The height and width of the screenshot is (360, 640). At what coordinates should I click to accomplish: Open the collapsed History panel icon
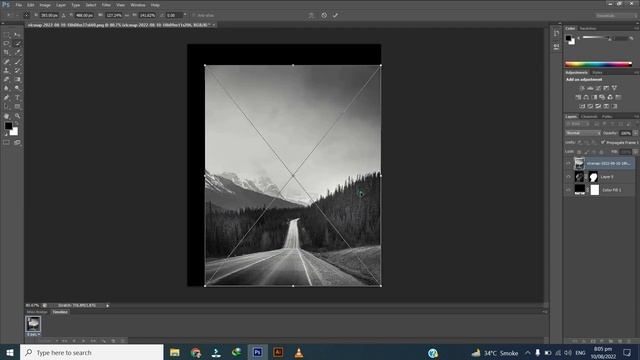click(557, 33)
